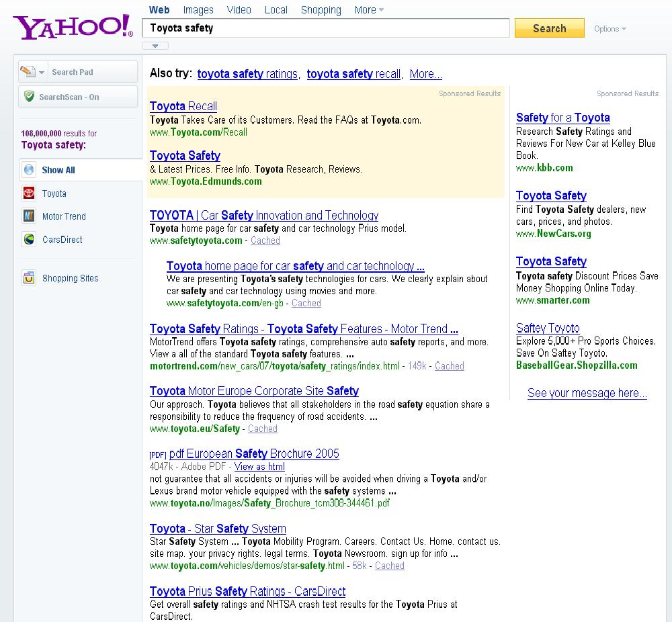Image resolution: width=672 pixels, height=622 pixels.
Task: Open the More search categories dropdown
Action: point(369,10)
